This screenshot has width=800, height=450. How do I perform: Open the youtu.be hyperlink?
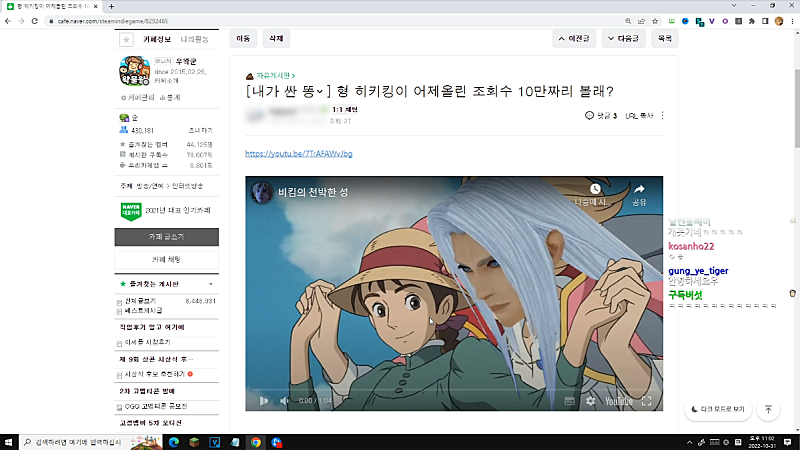[x=298, y=154]
